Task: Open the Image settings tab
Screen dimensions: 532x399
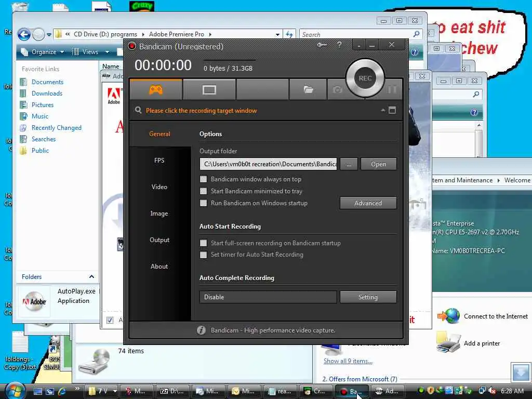Action: (159, 214)
